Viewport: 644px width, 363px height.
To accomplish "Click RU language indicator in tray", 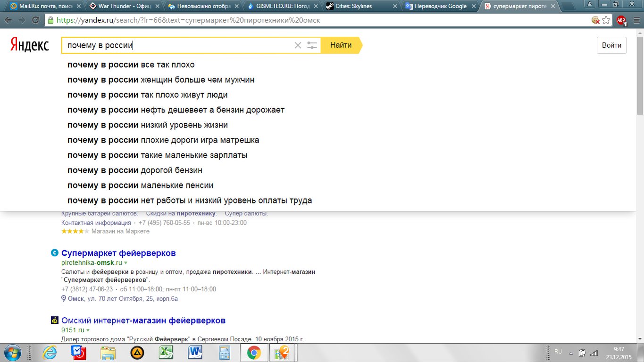I will pos(558,352).
